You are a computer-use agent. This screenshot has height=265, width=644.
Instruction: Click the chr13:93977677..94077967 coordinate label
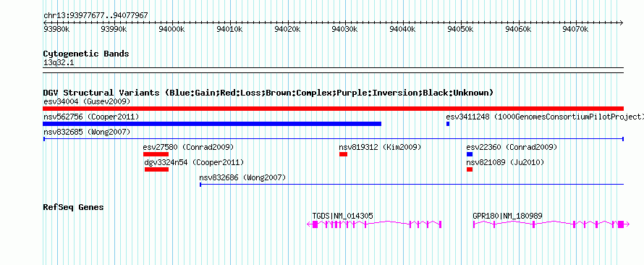(96, 16)
